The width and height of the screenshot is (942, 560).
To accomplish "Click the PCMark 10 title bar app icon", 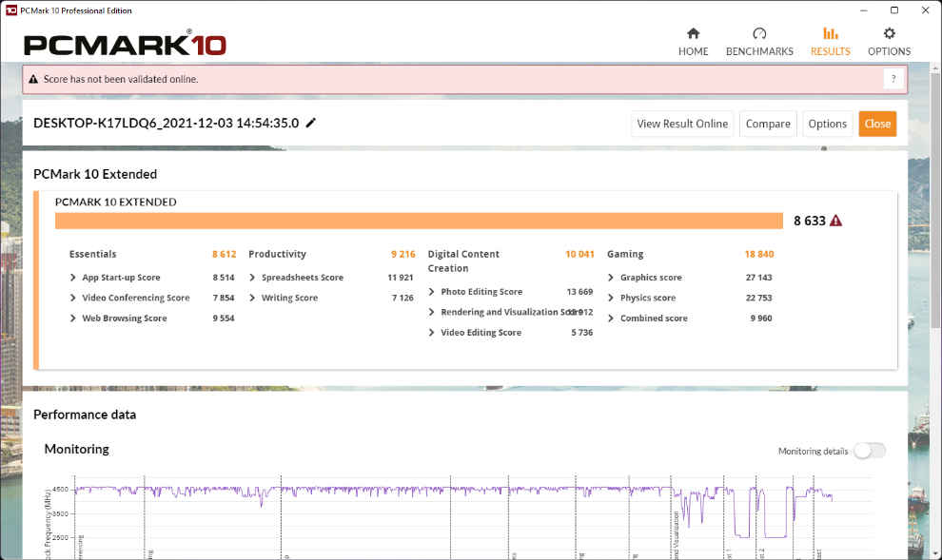I will pos(10,10).
